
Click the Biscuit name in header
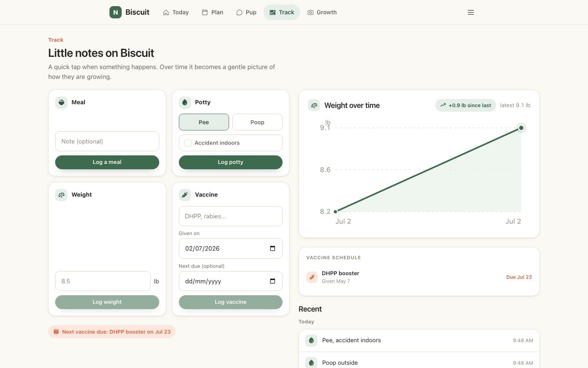click(x=137, y=12)
